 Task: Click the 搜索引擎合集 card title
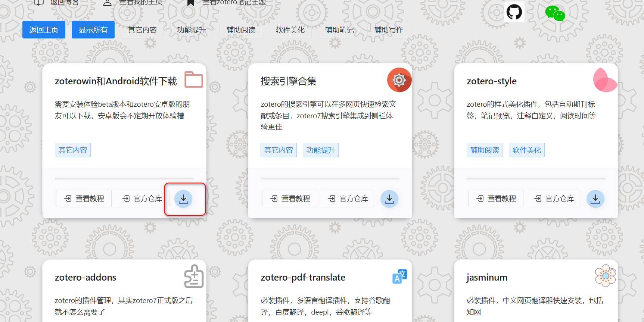coord(289,81)
